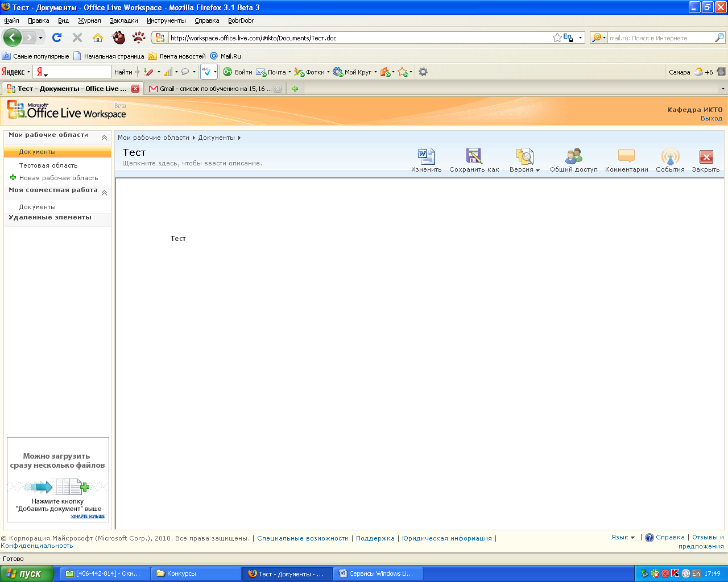Open the Правка menu
Screen dimensions: 728x582
point(39,20)
